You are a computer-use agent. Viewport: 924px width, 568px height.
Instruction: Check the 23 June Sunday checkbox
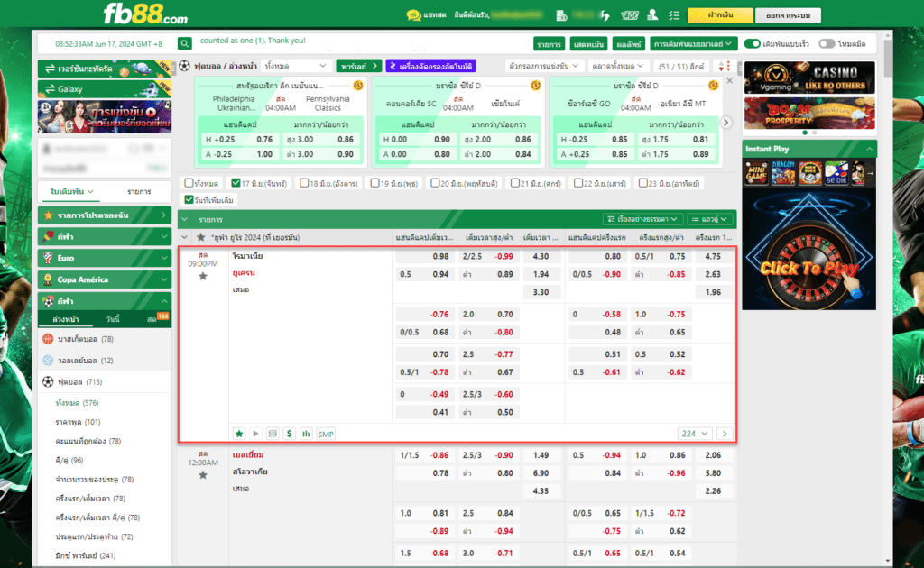(642, 183)
